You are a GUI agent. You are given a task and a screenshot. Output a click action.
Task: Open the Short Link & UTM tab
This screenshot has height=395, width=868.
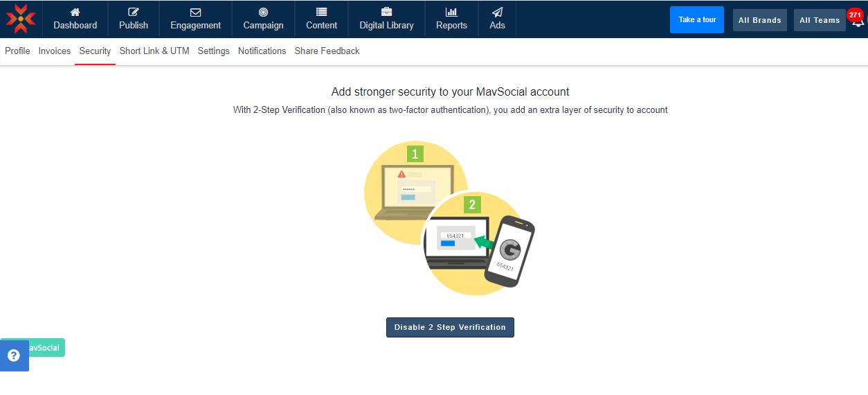(154, 51)
